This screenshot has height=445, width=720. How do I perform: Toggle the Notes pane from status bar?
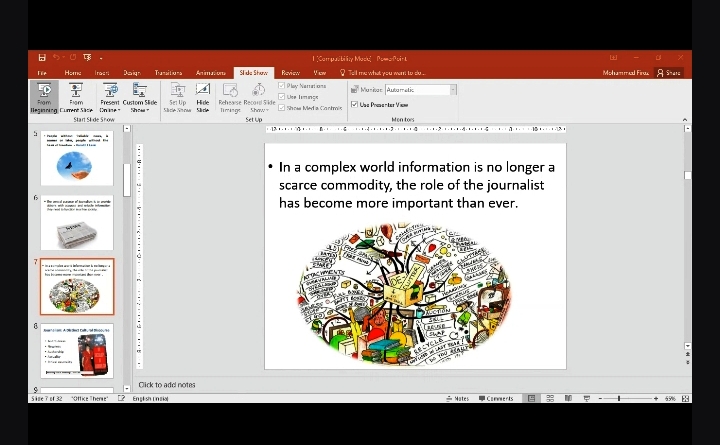click(457, 398)
